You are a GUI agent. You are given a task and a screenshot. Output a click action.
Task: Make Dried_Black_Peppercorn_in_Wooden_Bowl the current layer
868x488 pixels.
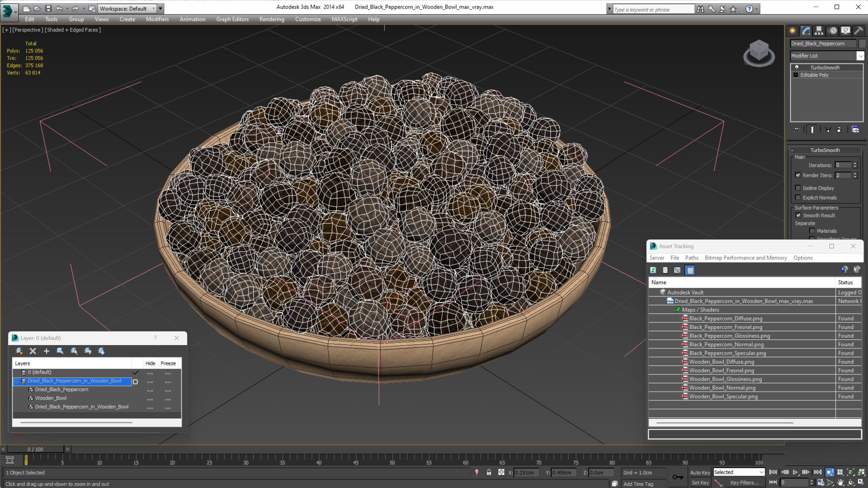coord(135,382)
